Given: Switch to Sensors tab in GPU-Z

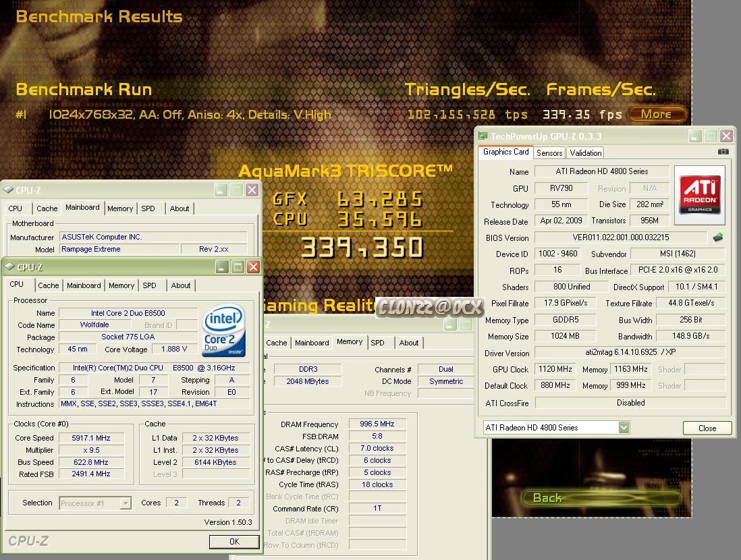Looking at the screenshot, I should [549, 153].
